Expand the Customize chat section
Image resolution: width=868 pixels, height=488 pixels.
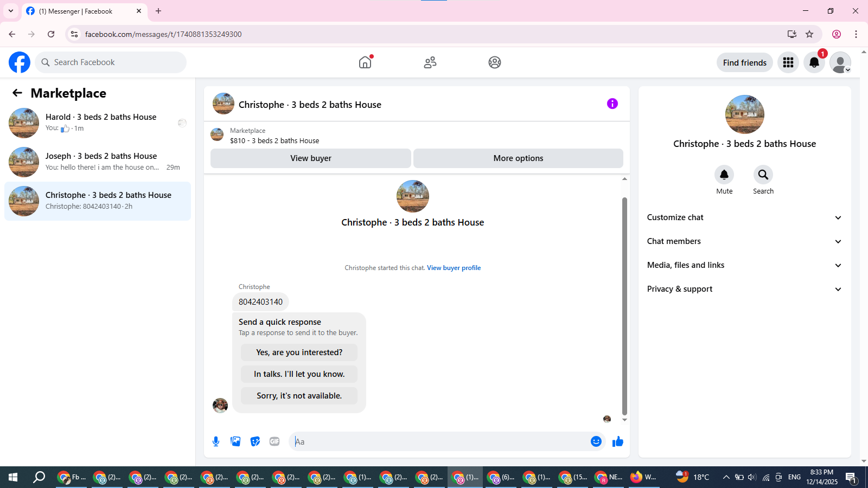[745, 217]
